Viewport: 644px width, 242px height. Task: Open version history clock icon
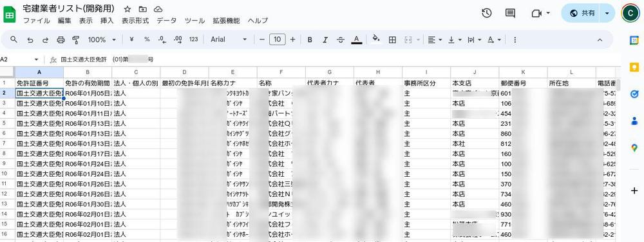[487, 13]
